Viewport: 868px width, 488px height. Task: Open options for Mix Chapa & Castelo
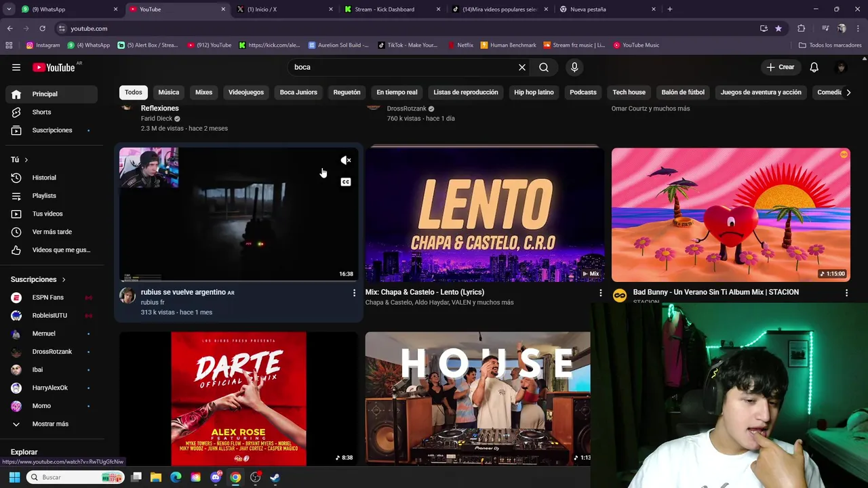pyautogui.click(x=600, y=293)
